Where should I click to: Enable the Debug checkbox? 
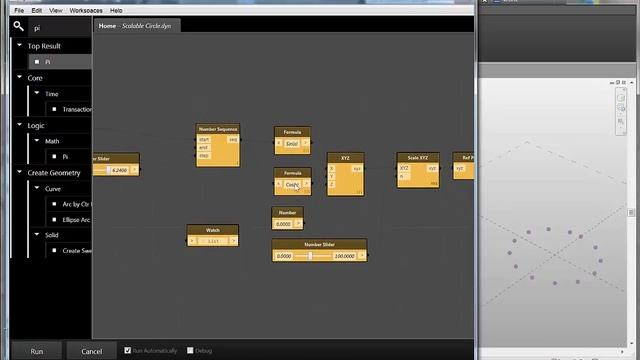[190, 350]
